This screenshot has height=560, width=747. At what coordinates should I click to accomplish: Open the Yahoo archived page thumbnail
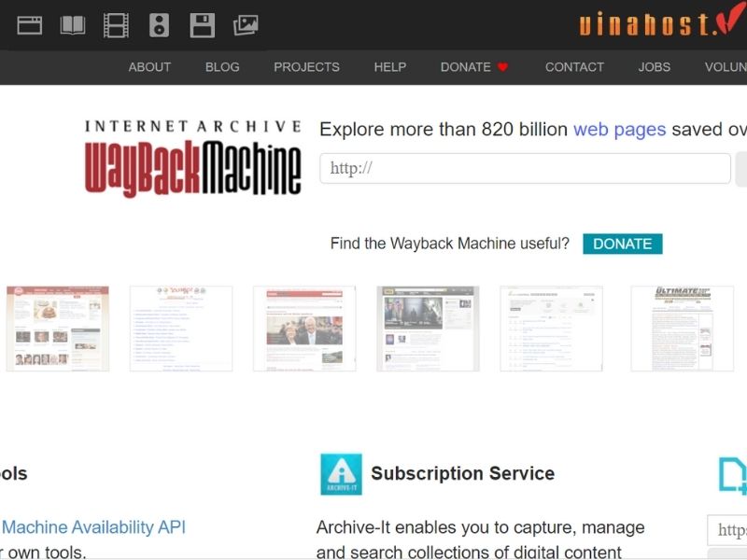point(181,329)
